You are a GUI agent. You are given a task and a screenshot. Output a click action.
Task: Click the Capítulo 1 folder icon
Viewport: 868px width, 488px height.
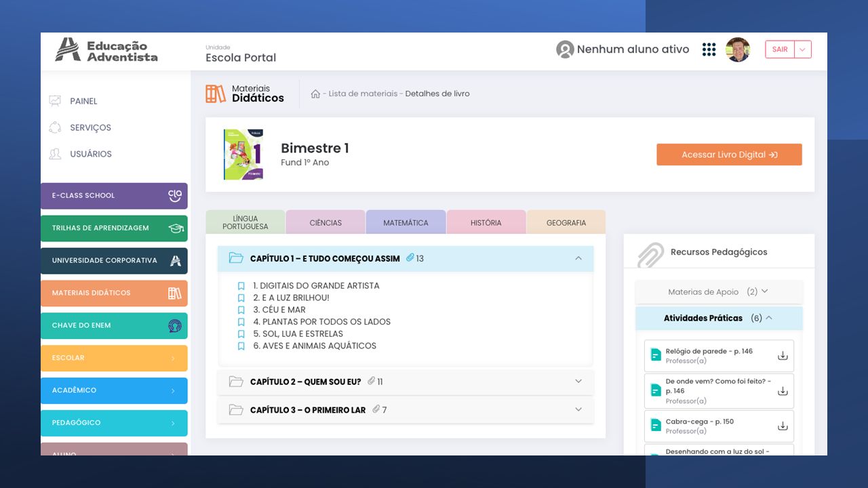point(236,258)
